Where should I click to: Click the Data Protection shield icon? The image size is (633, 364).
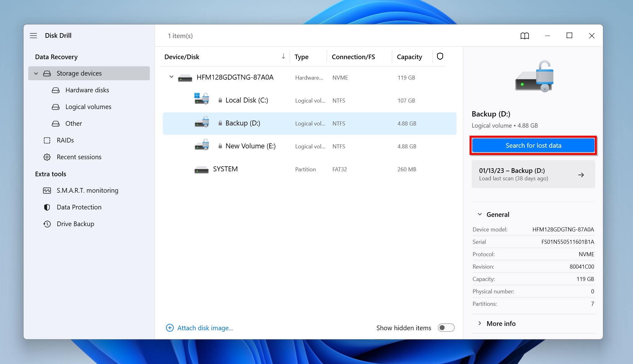[47, 207]
